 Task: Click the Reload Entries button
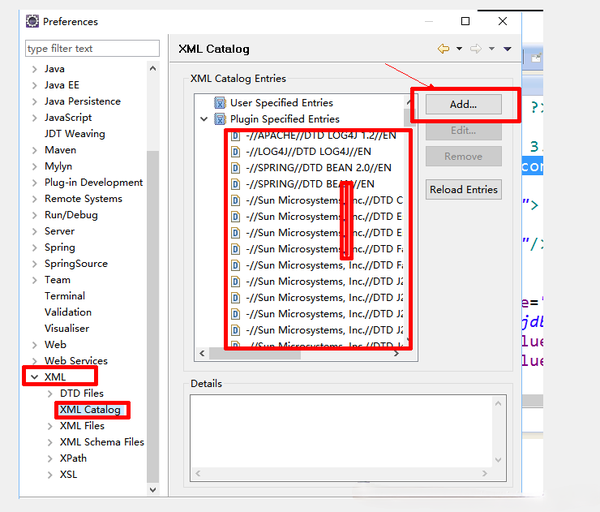pos(463,189)
